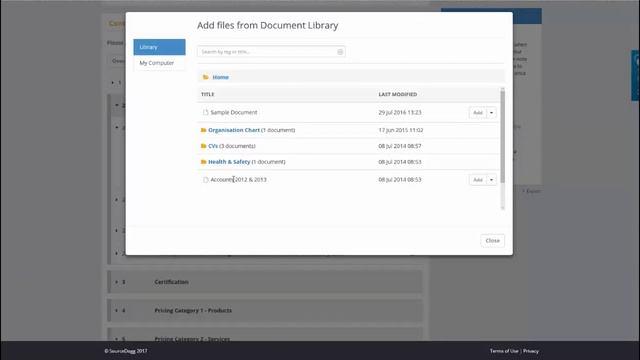The height and width of the screenshot is (360, 640).
Task: Switch to the My Computer tab
Action: pos(159,63)
